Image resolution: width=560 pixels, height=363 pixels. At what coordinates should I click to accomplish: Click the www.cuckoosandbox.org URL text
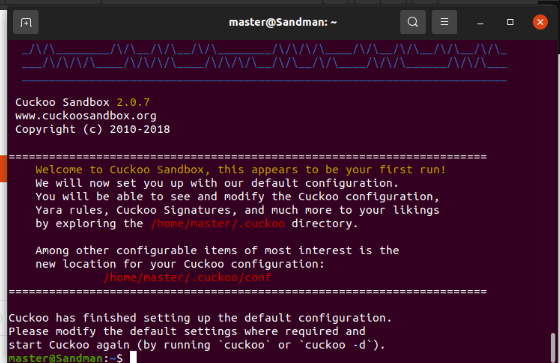(86, 116)
